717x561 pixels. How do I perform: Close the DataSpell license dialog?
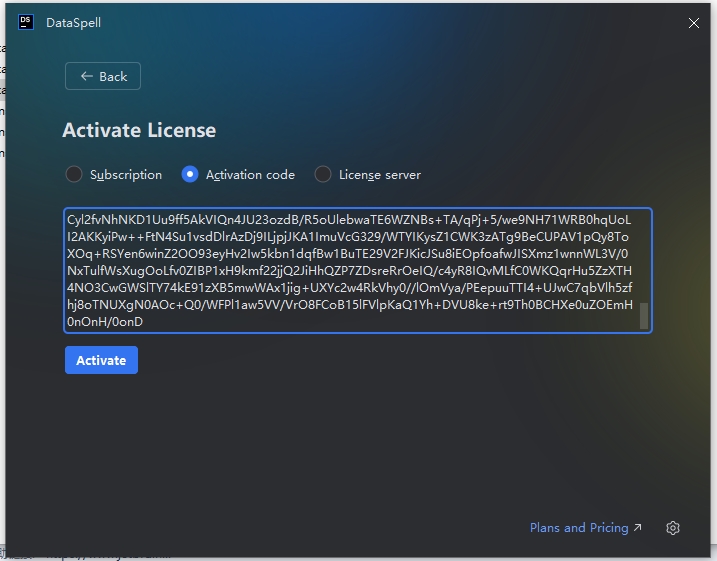click(x=694, y=23)
